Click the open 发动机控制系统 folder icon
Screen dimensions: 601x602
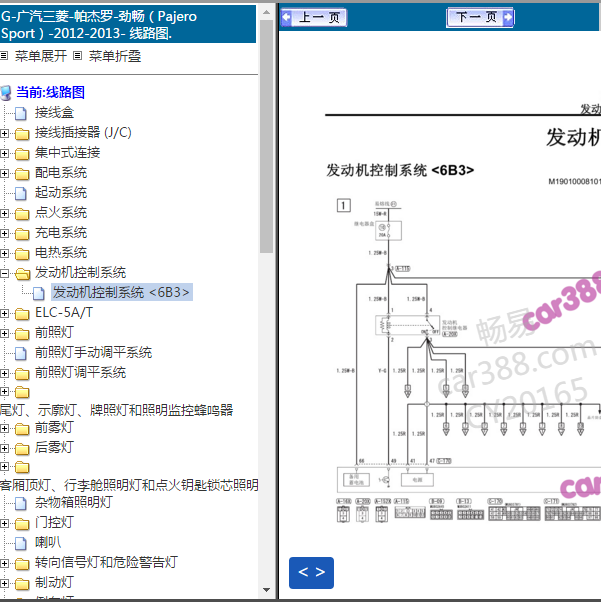(x=22, y=273)
